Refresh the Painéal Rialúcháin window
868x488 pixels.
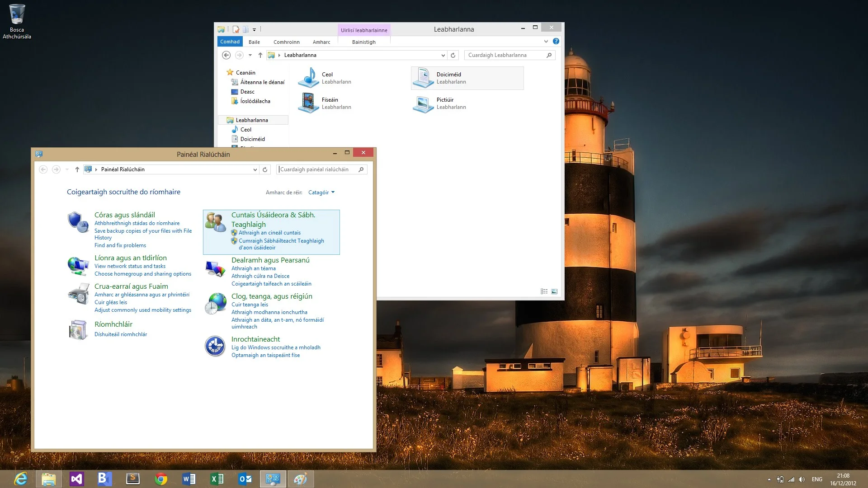265,169
